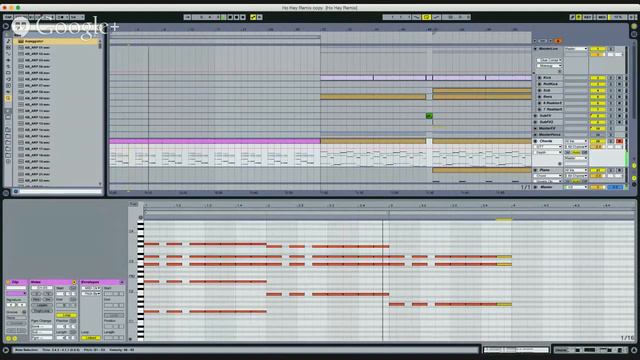The image size is (640, 360).
Task: Click the clip name field in Clip box
Action: [16, 288]
